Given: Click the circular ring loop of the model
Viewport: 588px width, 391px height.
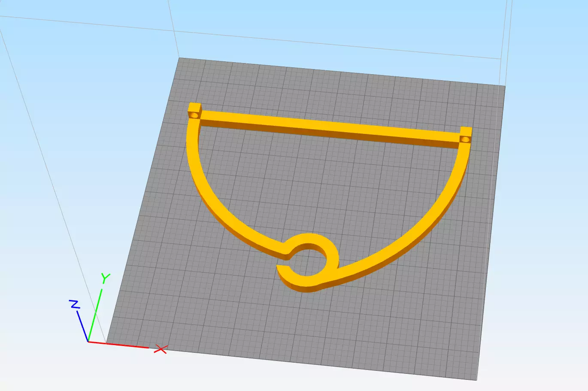Looking at the screenshot, I should [x=307, y=263].
